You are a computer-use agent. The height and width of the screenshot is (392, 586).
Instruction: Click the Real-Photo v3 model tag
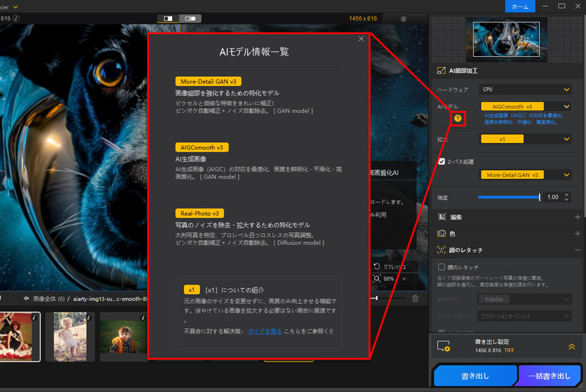point(199,213)
